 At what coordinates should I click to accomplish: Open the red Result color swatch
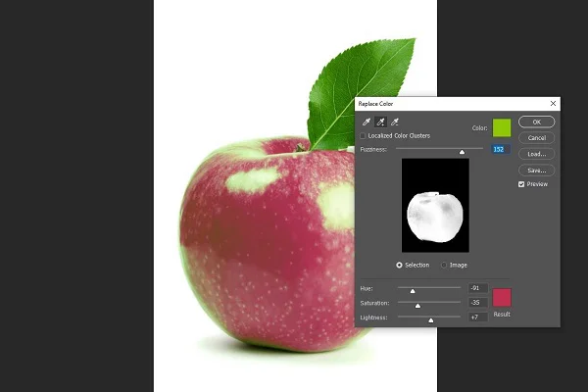pos(502,298)
